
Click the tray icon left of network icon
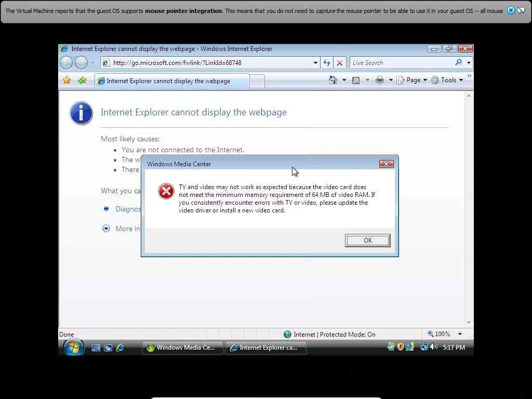click(410, 347)
